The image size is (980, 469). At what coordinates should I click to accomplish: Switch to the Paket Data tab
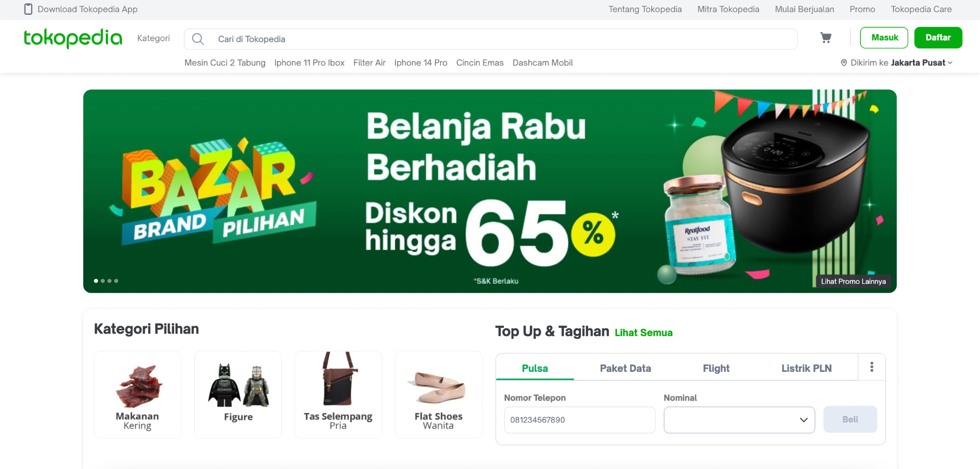(x=625, y=368)
